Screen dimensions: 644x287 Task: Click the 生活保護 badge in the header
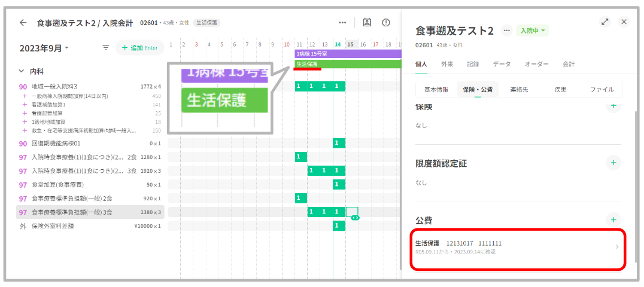(206, 23)
